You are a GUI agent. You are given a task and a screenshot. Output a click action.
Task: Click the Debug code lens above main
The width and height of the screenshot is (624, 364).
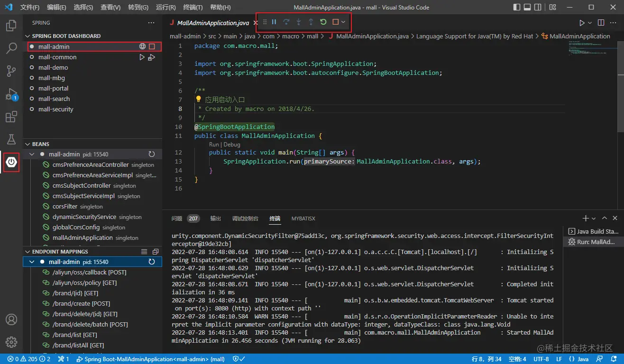pyautogui.click(x=232, y=145)
